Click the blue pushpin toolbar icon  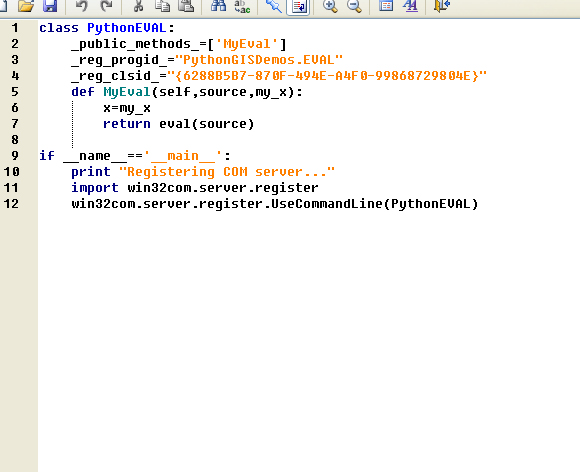pos(274,6)
